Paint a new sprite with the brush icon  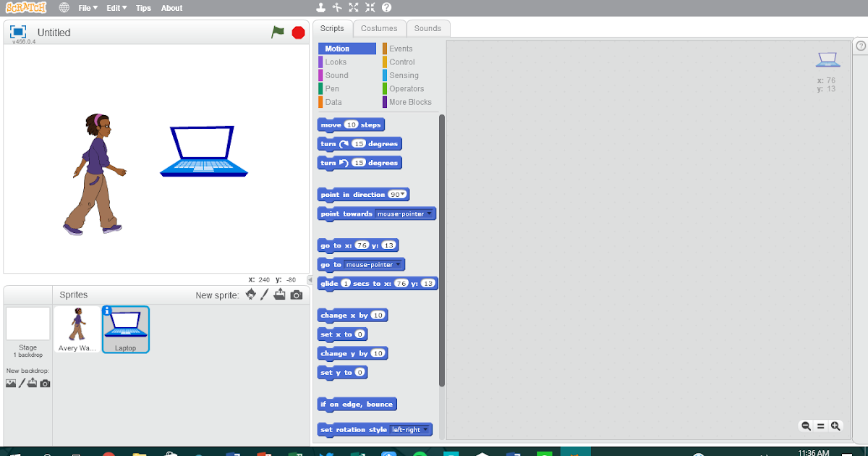tap(265, 295)
